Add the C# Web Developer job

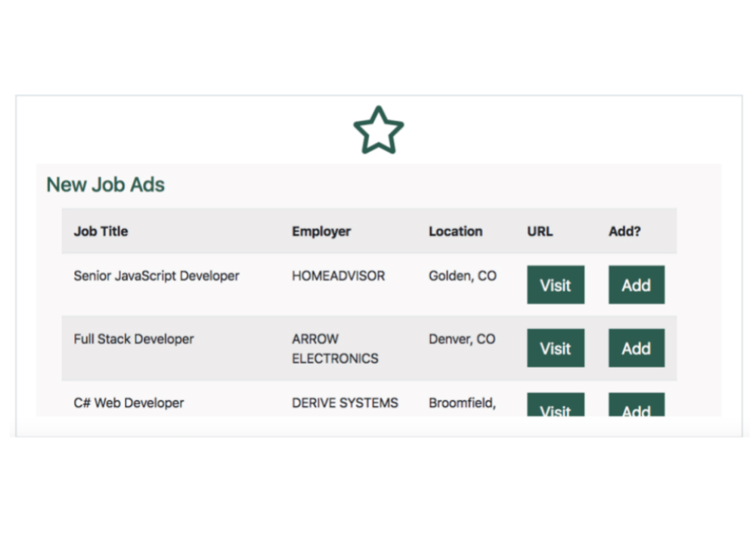pos(637,405)
